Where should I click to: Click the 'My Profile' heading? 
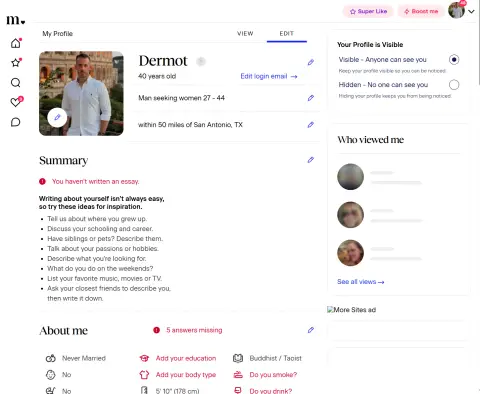(57, 34)
